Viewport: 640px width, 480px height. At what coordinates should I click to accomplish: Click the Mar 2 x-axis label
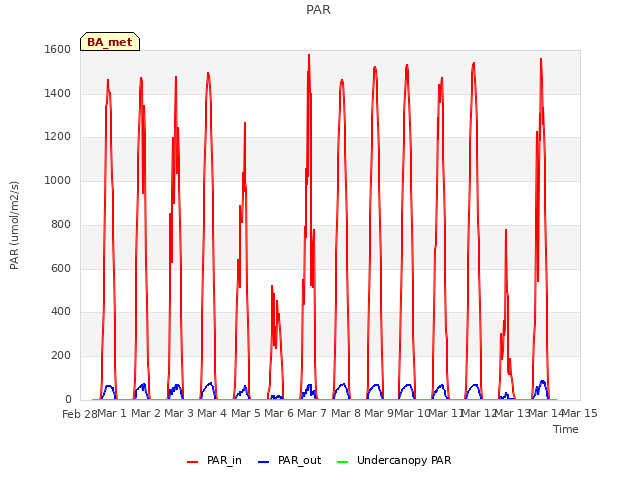coord(146,413)
